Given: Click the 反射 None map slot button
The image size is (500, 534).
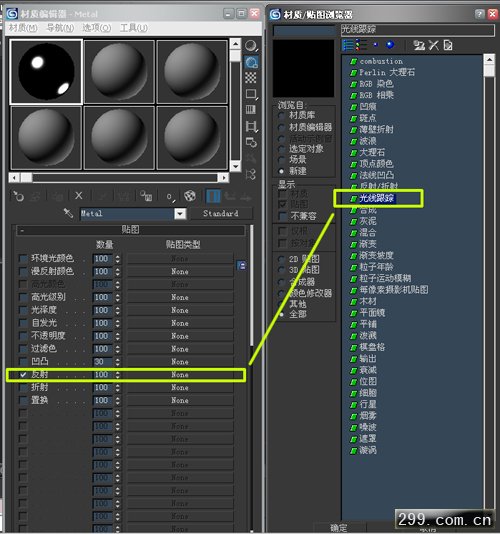Looking at the screenshot, I should 180,375.
